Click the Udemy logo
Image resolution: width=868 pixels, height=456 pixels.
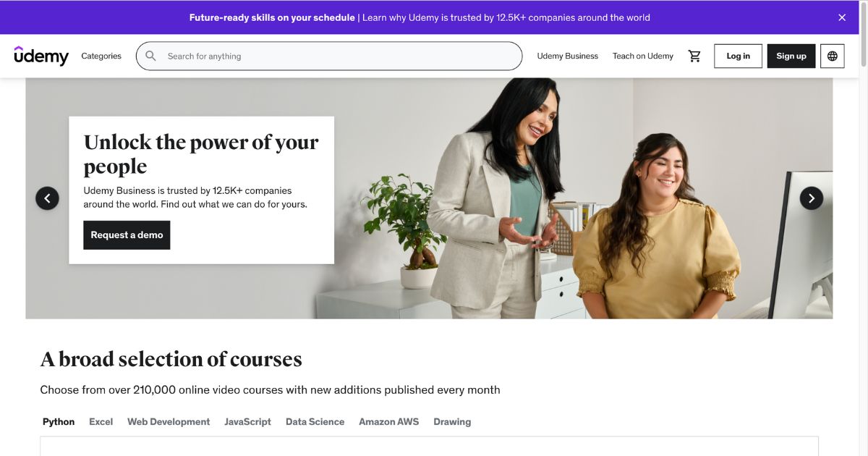click(x=41, y=56)
